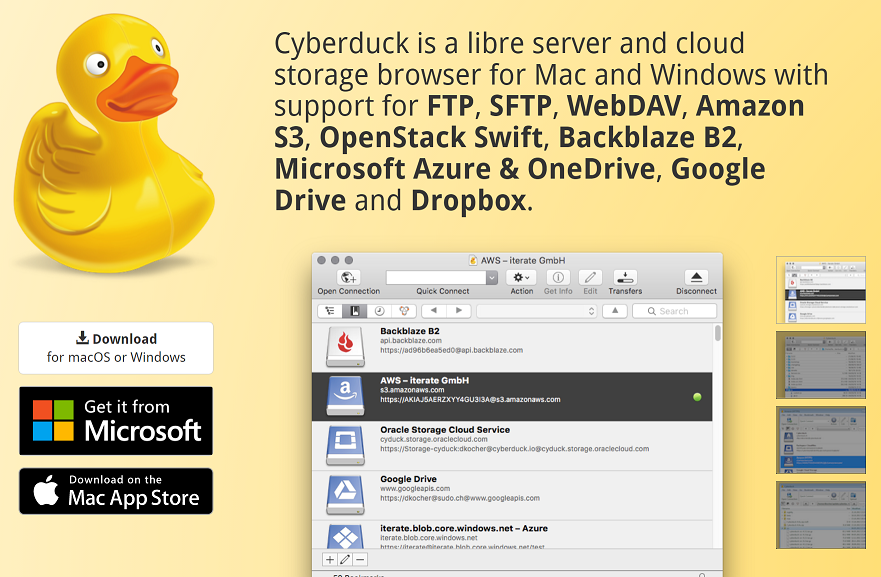This screenshot has width=881, height=577.
Task: Select the Google Drive drive icon
Action: click(x=345, y=495)
